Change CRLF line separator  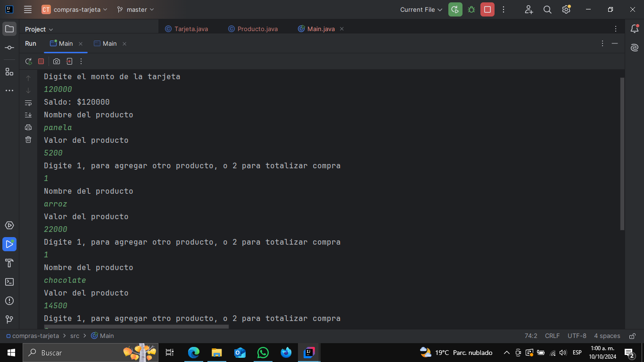click(x=552, y=336)
